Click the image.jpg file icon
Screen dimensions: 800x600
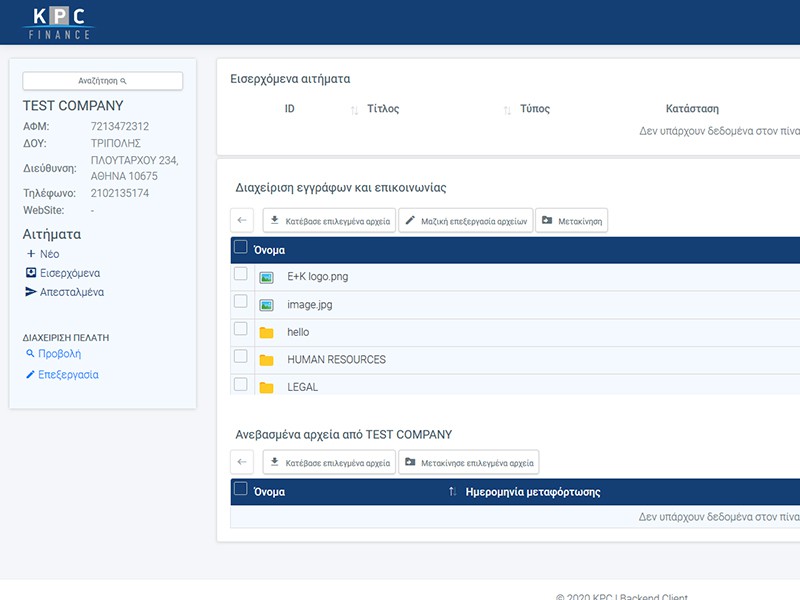click(x=266, y=305)
